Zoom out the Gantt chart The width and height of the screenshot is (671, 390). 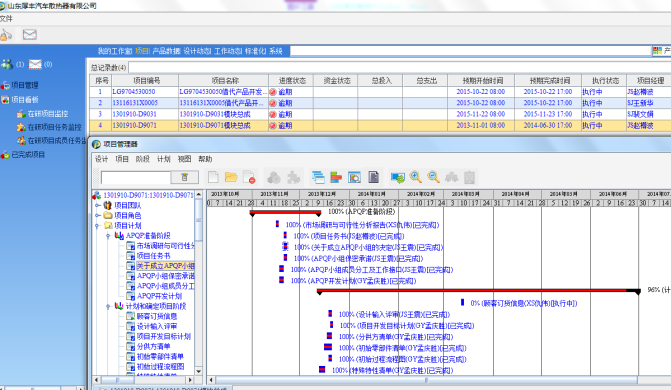433,177
